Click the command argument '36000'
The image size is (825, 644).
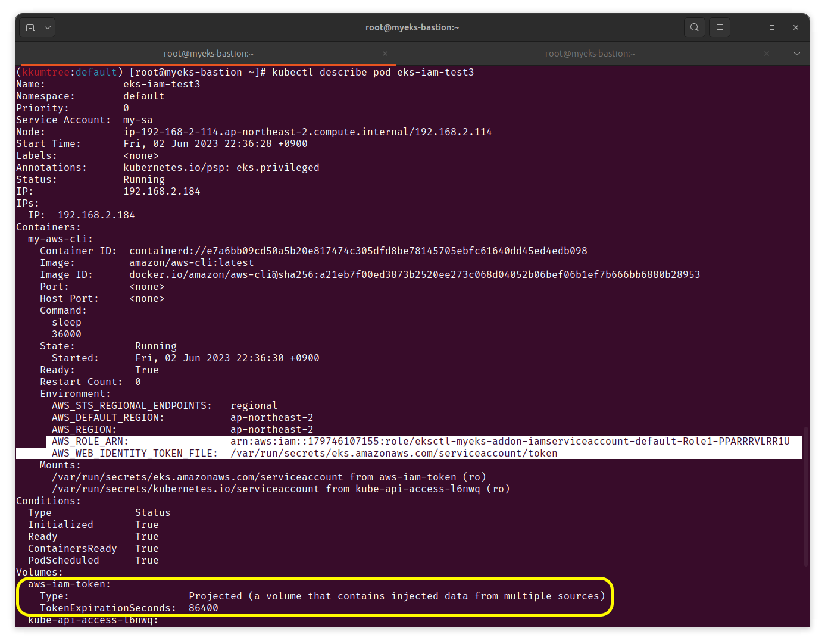[x=67, y=334]
